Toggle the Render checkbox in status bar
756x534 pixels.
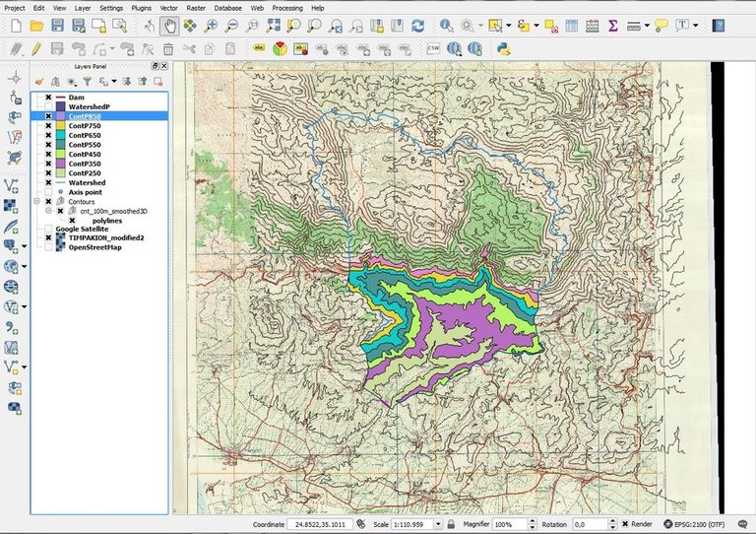tap(625, 524)
